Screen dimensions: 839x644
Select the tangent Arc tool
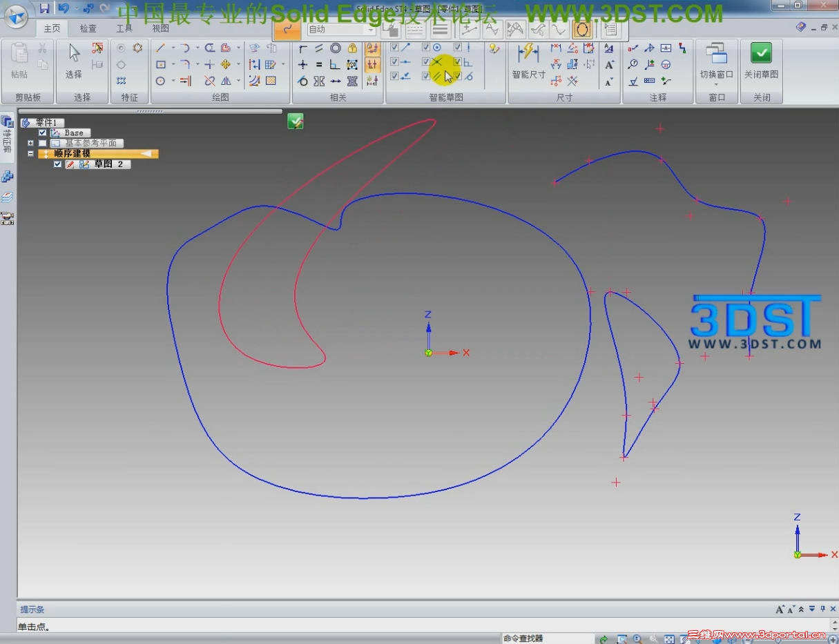tap(185, 48)
